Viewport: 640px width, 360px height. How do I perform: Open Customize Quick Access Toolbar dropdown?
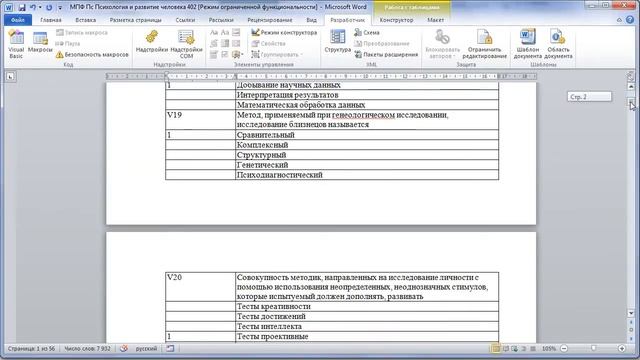point(60,7)
